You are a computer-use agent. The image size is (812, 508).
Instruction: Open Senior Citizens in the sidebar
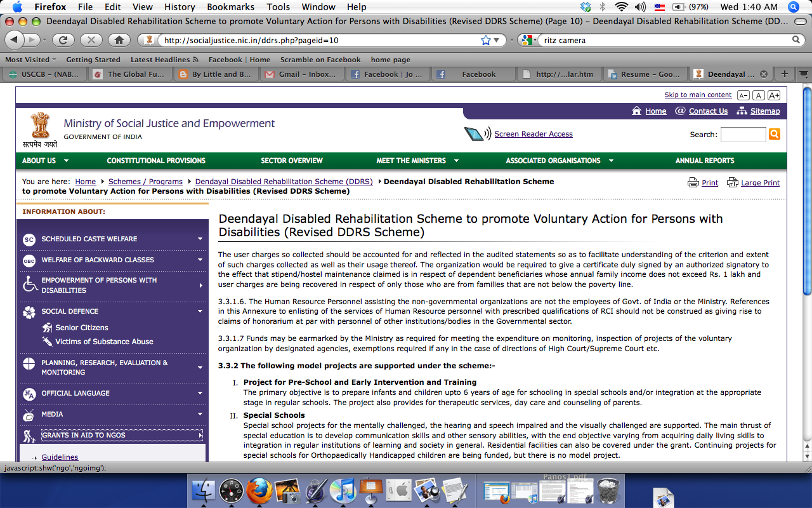82,328
